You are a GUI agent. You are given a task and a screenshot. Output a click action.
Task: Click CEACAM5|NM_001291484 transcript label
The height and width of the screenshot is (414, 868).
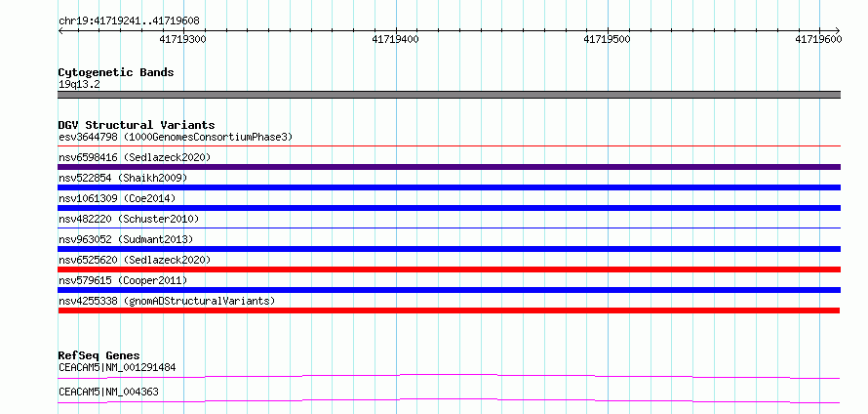[117, 367]
